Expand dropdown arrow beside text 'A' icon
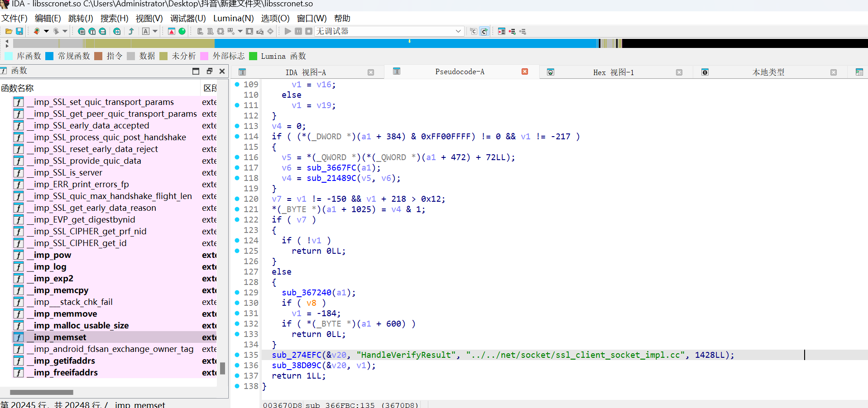The height and width of the screenshot is (408, 868). click(155, 31)
